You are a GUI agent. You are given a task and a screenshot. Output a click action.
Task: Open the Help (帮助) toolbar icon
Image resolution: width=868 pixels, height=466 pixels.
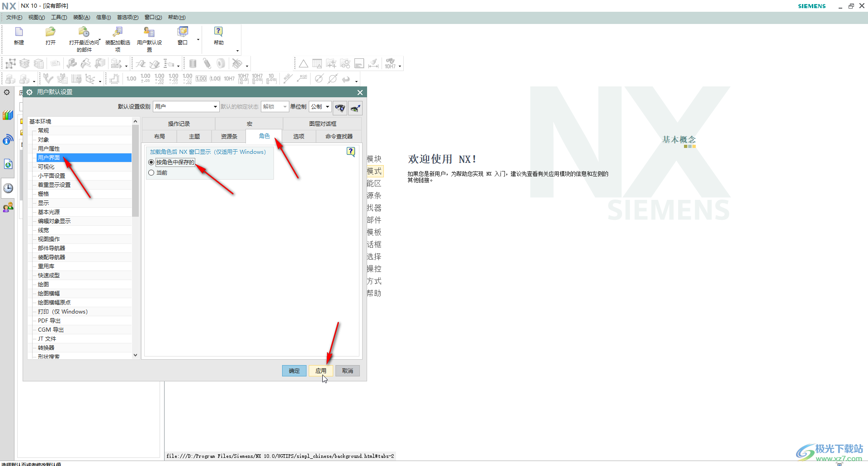(218, 32)
